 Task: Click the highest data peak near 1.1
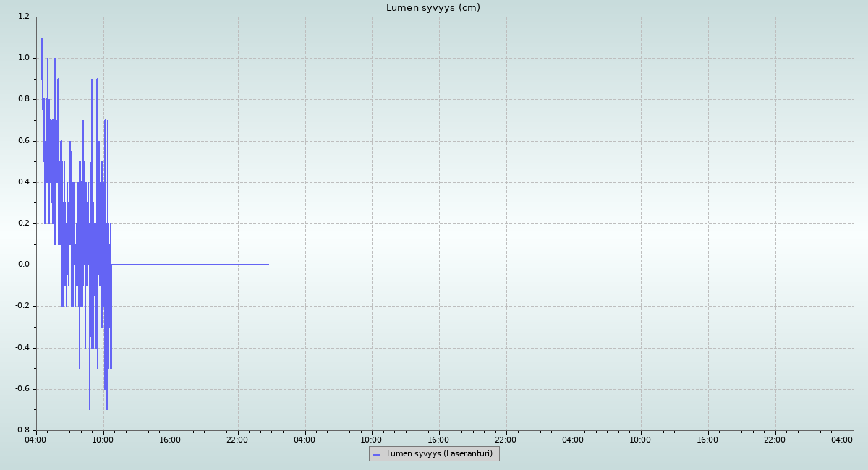(42, 39)
